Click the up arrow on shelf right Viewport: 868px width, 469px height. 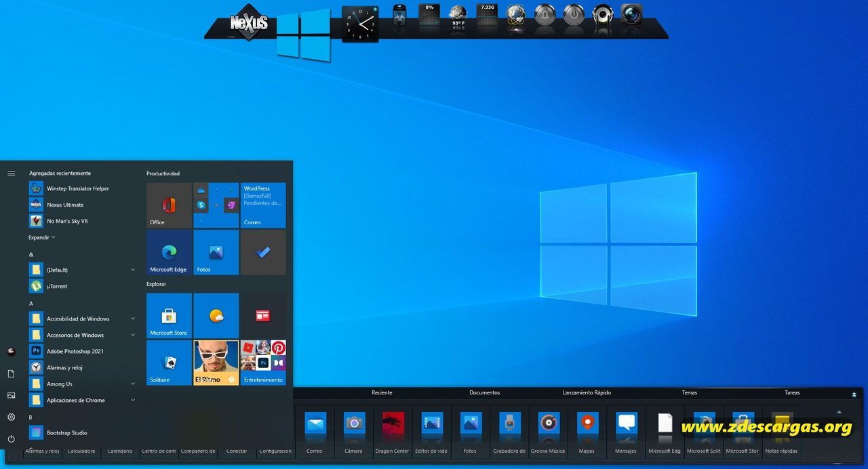[x=840, y=411]
